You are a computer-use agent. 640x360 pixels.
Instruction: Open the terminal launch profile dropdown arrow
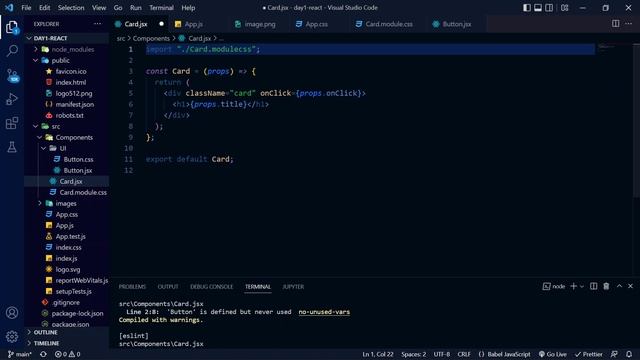582,287
